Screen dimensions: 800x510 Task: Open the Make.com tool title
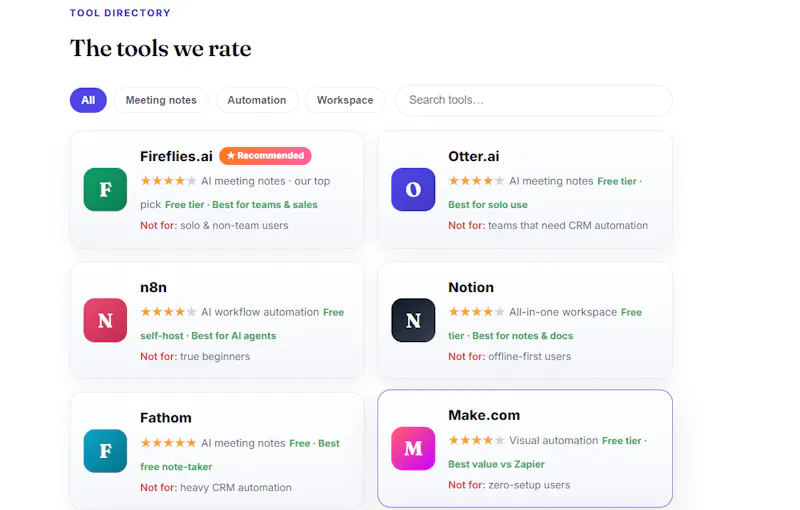point(484,415)
